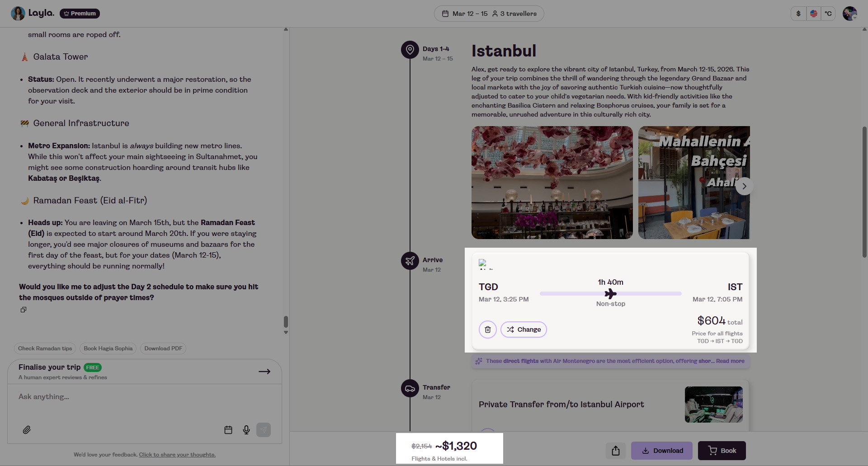Click the paperclip attachment icon
This screenshot has width=868, height=466.
[x=27, y=430]
